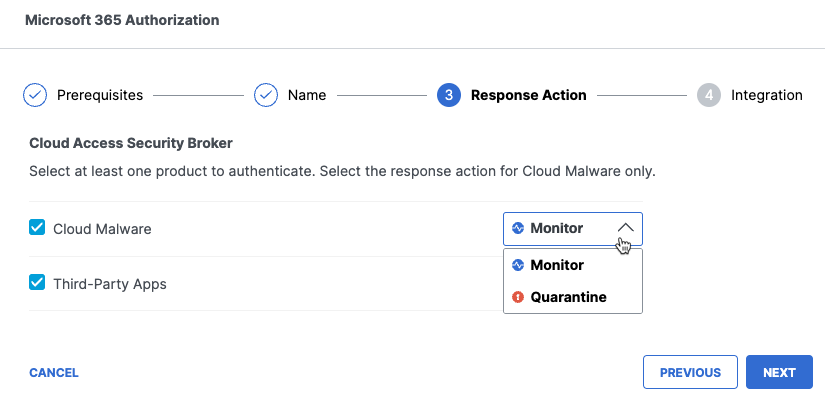Click the Prerequisites step checkmark icon

pyautogui.click(x=35, y=95)
